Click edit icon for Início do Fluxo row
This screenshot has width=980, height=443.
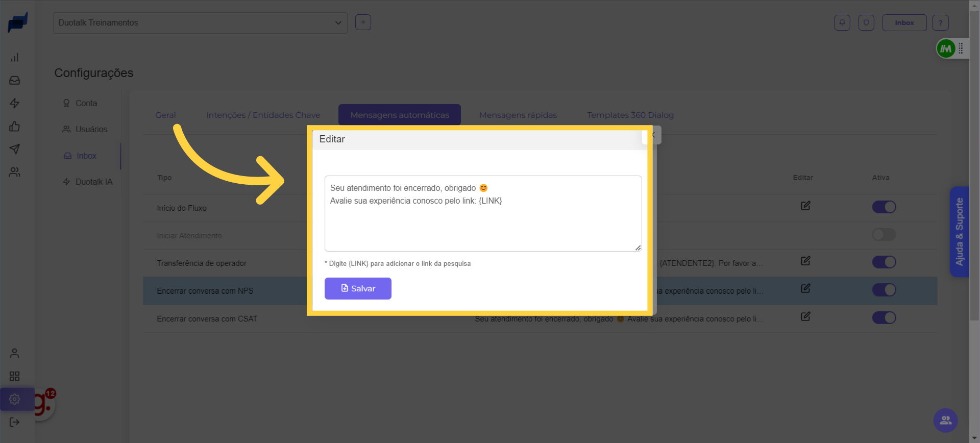tap(805, 206)
